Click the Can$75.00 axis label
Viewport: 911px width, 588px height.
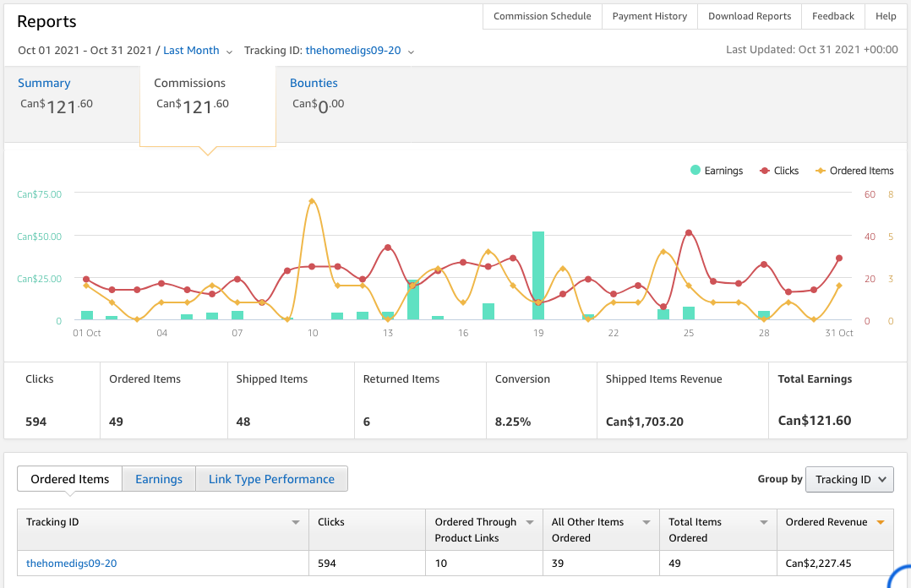(39, 194)
